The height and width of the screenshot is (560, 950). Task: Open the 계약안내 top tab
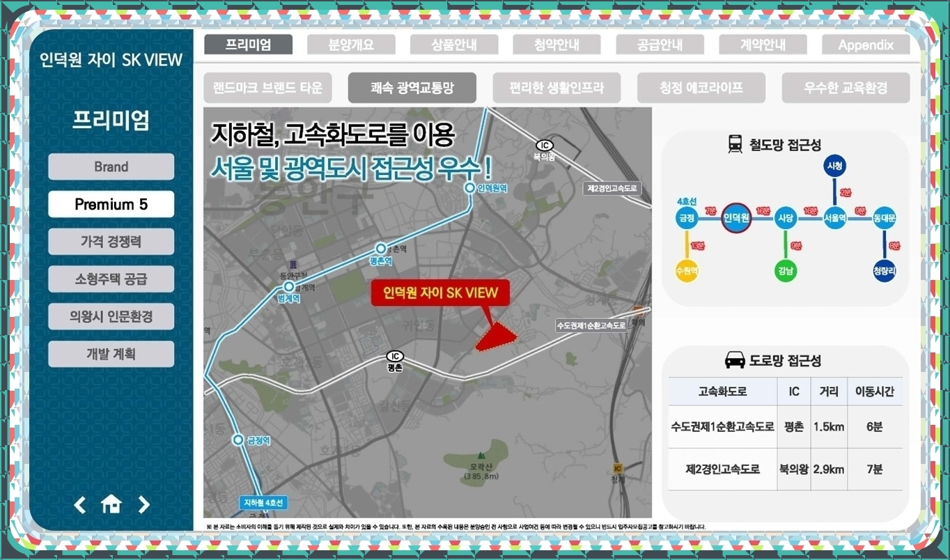click(x=763, y=45)
